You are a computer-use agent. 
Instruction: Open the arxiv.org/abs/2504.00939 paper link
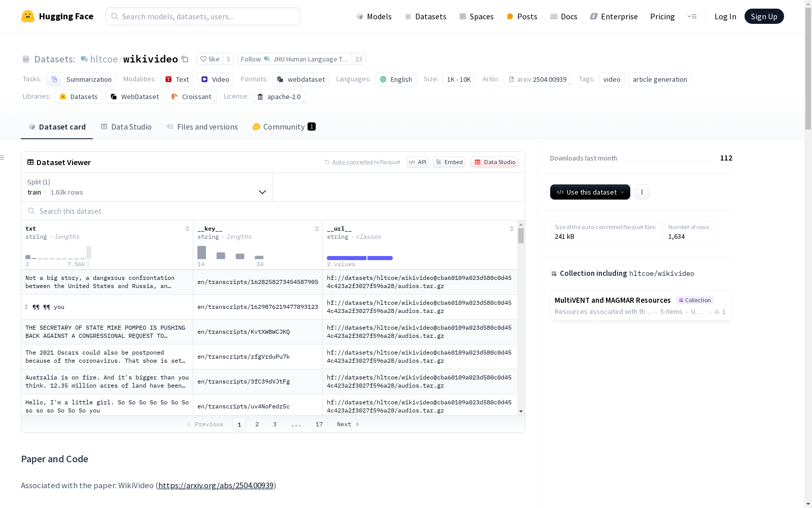[216, 485]
